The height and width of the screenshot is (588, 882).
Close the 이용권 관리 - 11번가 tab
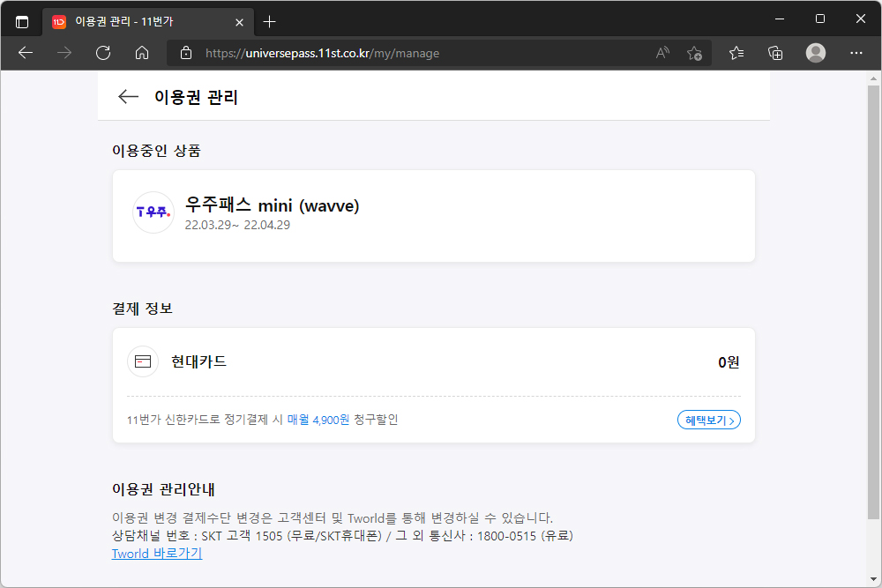[240, 22]
